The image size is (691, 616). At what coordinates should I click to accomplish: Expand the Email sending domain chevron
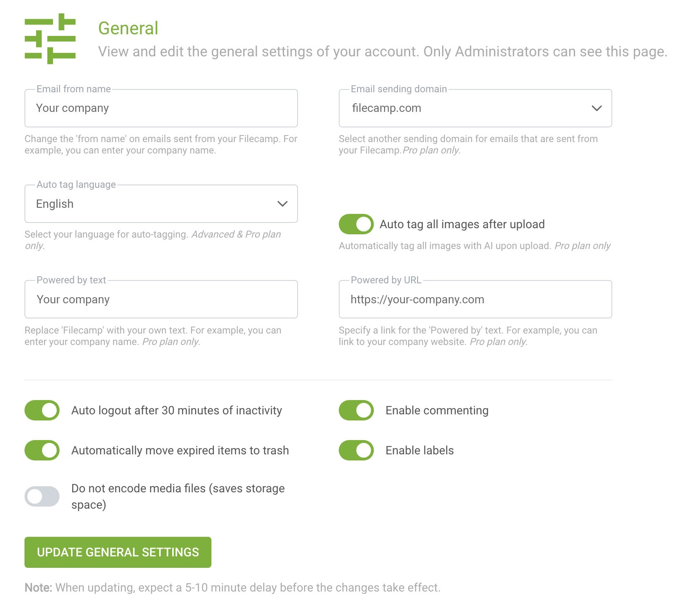pyautogui.click(x=597, y=108)
